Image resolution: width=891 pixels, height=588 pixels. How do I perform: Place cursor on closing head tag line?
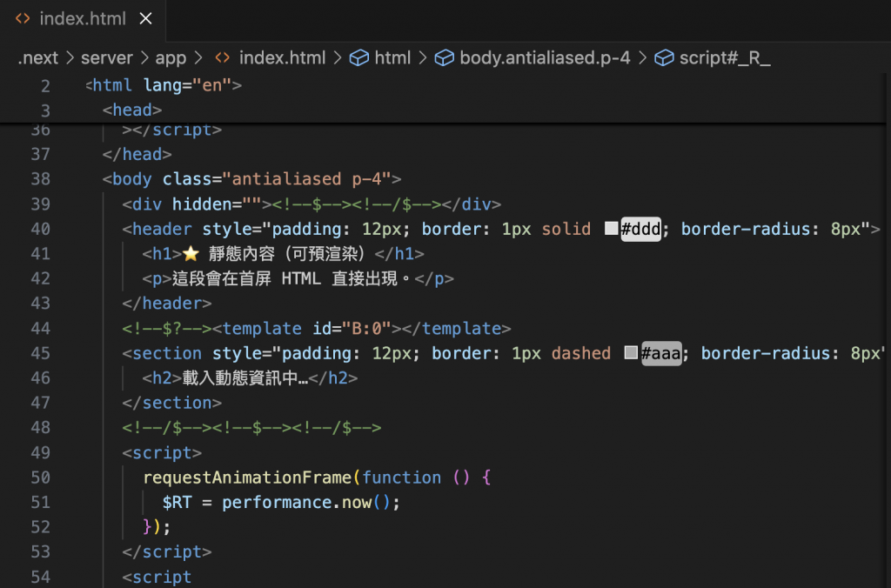tap(137, 154)
